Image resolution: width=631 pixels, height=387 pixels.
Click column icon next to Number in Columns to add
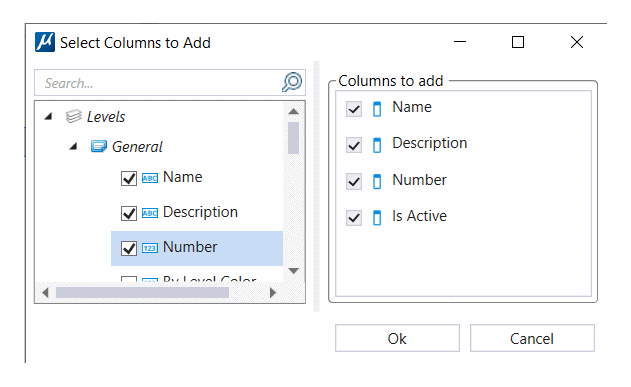(377, 181)
